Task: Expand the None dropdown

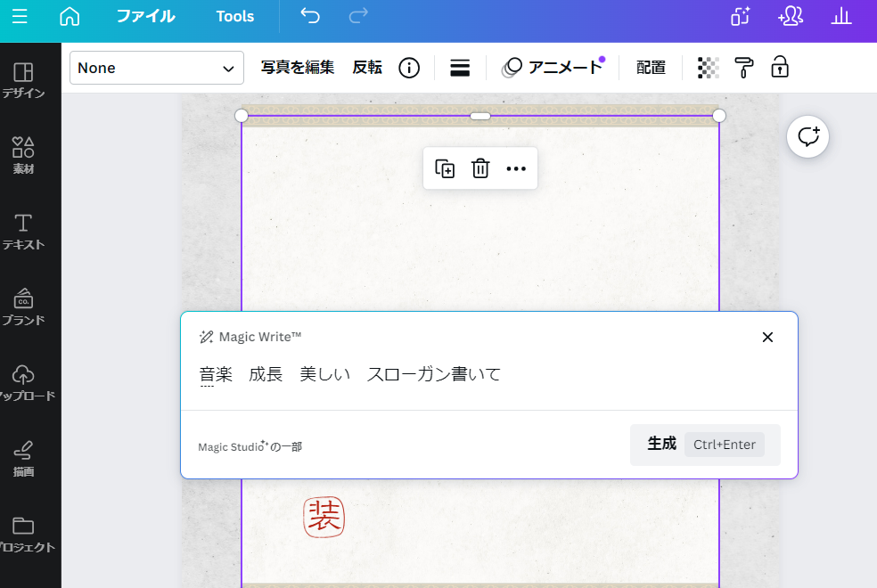Action: [x=157, y=68]
